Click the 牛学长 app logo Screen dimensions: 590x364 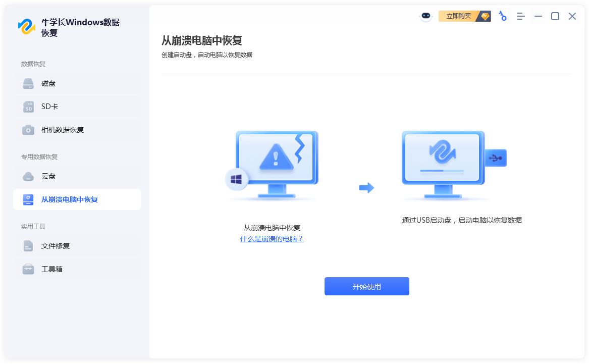(x=27, y=27)
